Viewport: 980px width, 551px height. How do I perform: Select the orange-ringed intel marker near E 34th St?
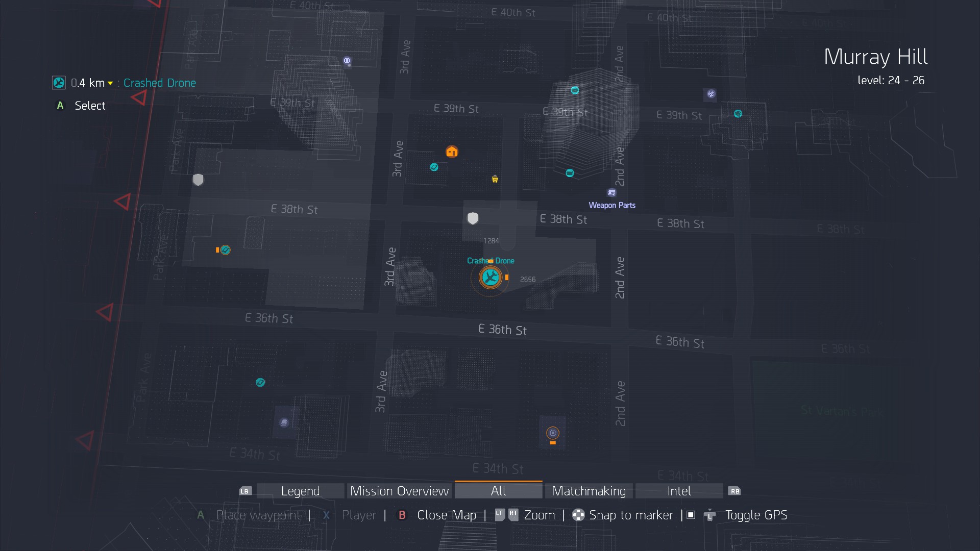coord(553,433)
